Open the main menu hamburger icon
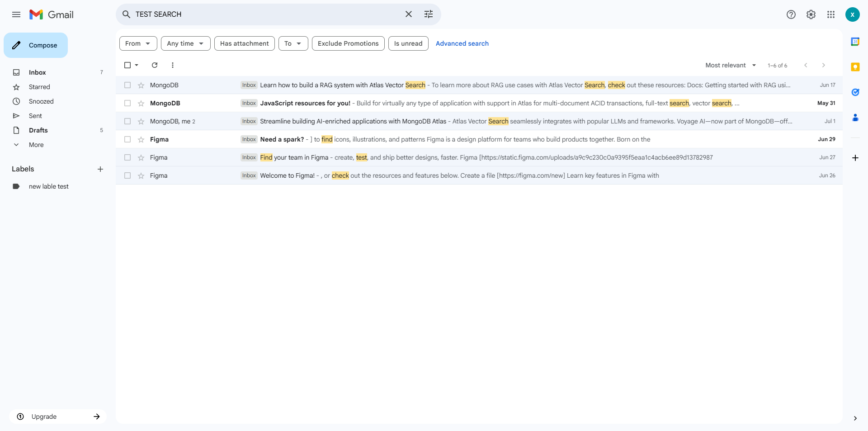Viewport: 868px width, 431px height. (x=16, y=14)
